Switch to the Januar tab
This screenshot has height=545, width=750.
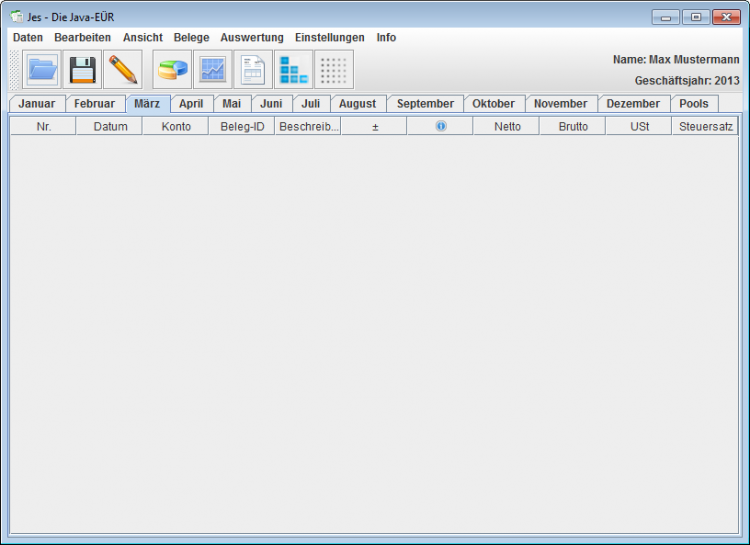click(37, 104)
